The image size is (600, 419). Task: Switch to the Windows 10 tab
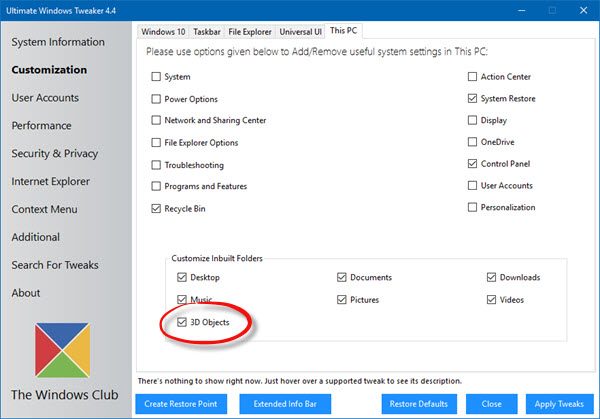(x=163, y=32)
